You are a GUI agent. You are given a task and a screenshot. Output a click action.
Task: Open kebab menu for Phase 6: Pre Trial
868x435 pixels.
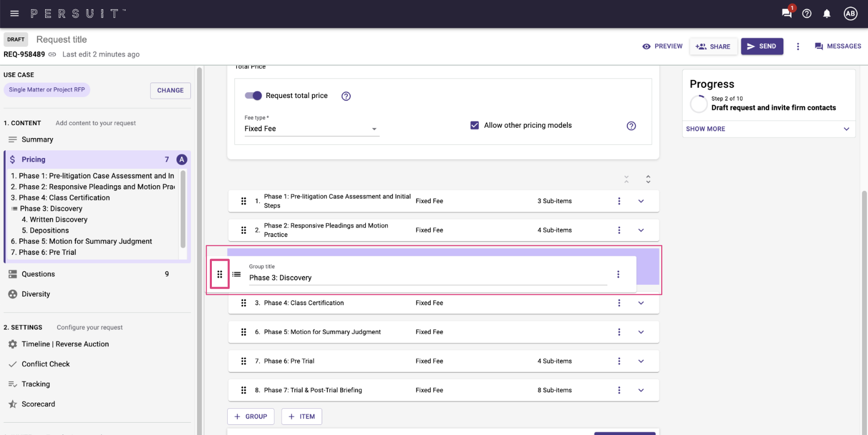(x=619, y=361)
